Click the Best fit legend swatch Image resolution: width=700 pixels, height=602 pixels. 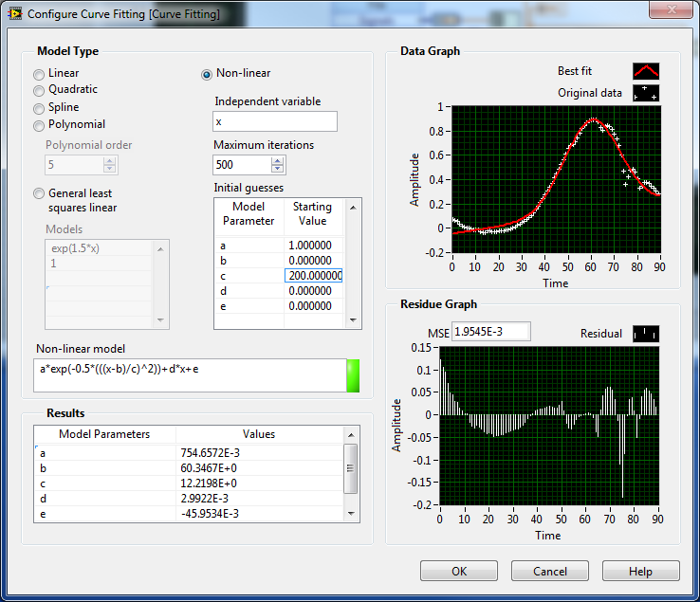tap(646, 71)
